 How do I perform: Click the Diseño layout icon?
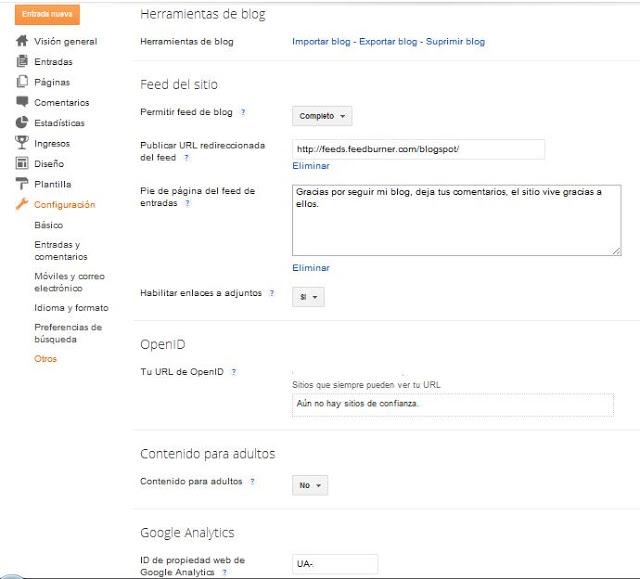click(x=22, y=163)
